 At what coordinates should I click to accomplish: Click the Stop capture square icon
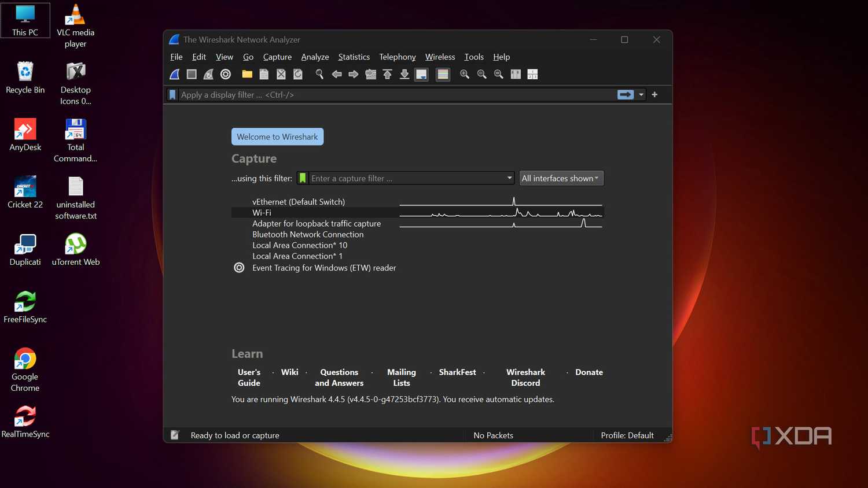click(x=192, y=74)
